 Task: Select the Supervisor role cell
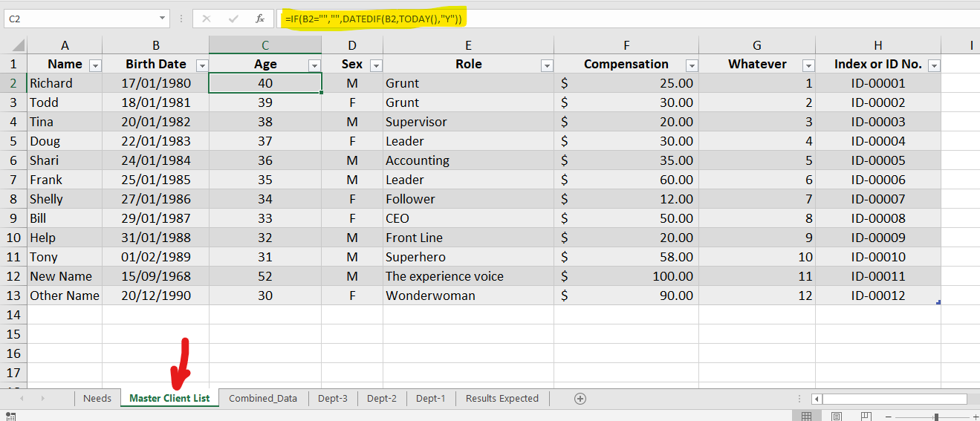coord(469,122)
